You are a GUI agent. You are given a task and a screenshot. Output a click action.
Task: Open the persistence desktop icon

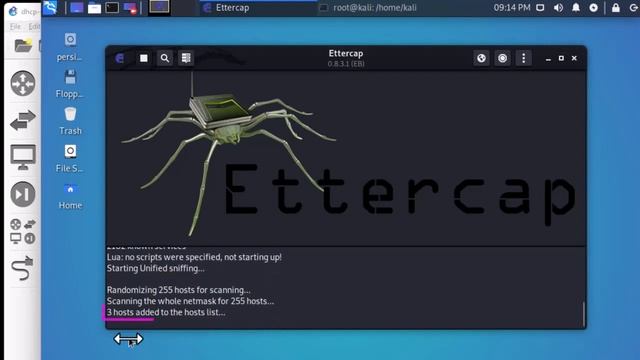pos(70,47)
